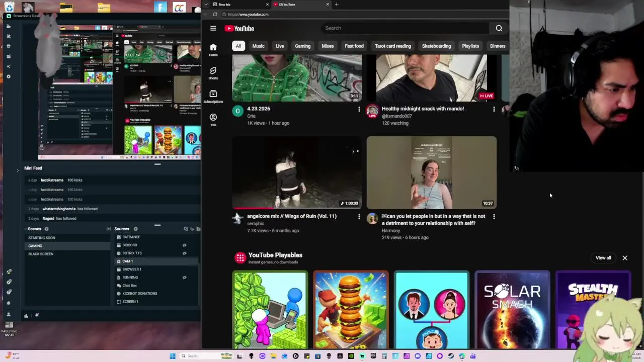This screenshot has width=644, height=362.
Task: Switch to the New tab browser tab
Action: click(240, 4)
